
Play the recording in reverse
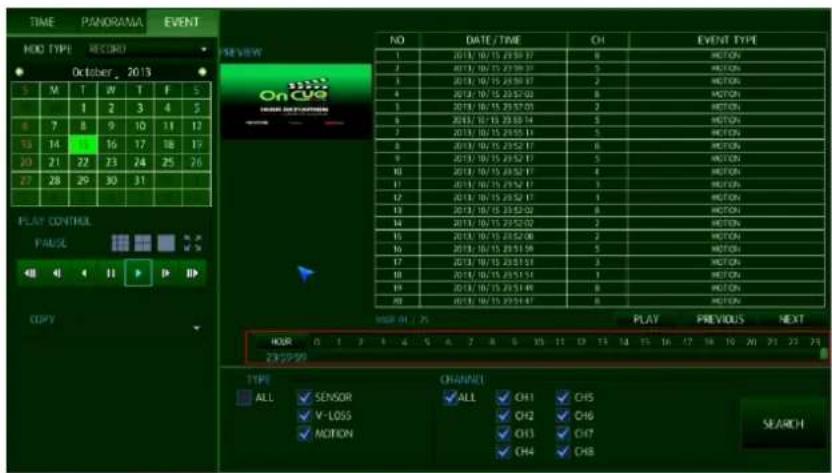(84, 273)
